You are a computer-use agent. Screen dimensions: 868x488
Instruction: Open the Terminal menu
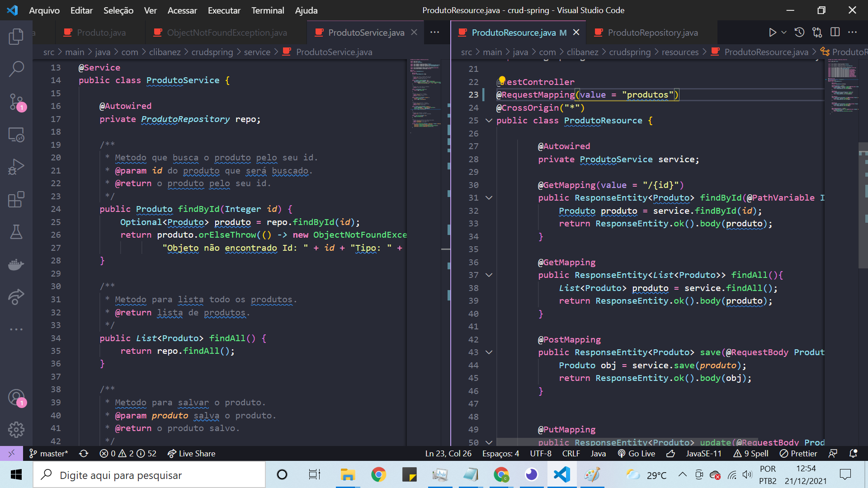point(267,10)
